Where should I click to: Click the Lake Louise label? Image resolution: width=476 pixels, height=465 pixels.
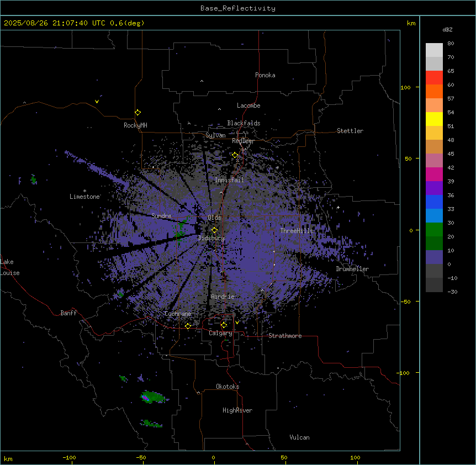point(10,267)
